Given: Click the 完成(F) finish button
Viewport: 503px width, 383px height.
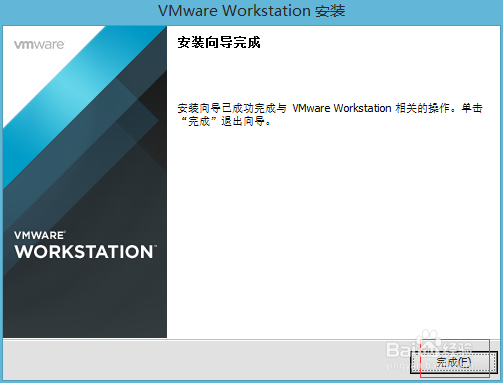Looking at the screenshot, I should (x=454, y=362).
